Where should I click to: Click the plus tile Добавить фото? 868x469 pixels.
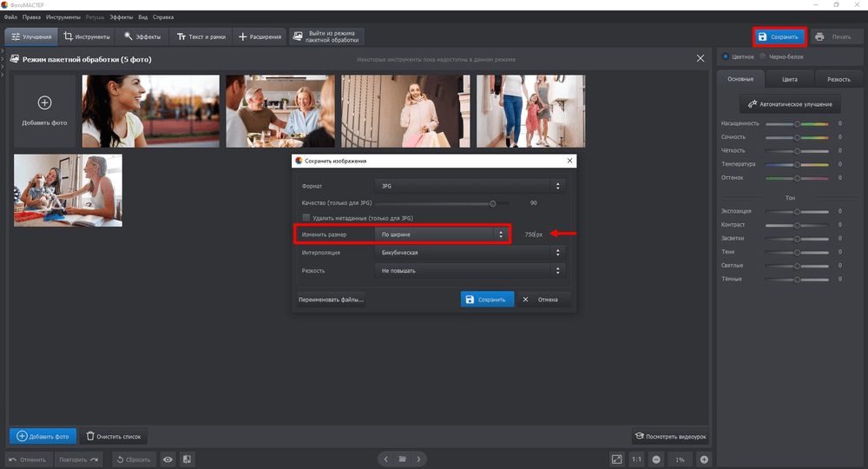tap(45, 111)
